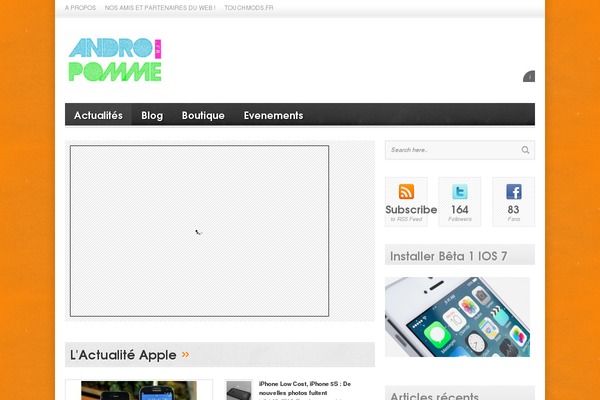
Task: Open the iOS 7 iPhone image
Action: tap(457, 317)
